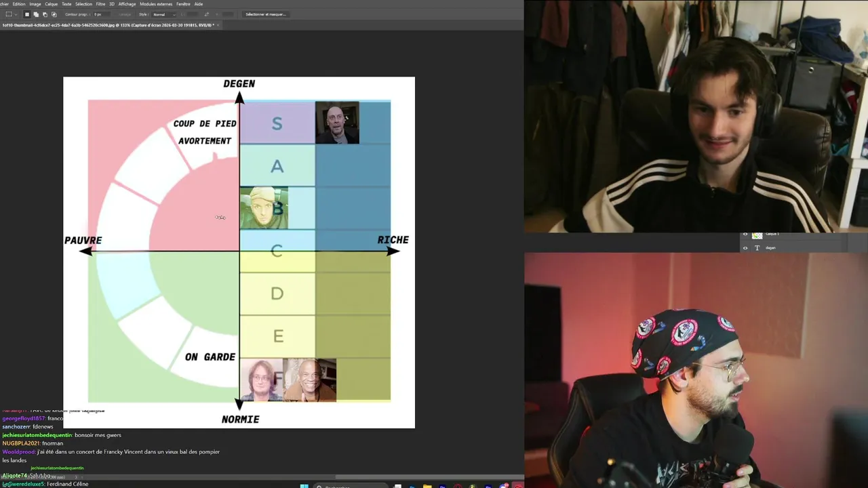
Task: Click chat username NUGBPLA2021
Action: coord(21,443)
